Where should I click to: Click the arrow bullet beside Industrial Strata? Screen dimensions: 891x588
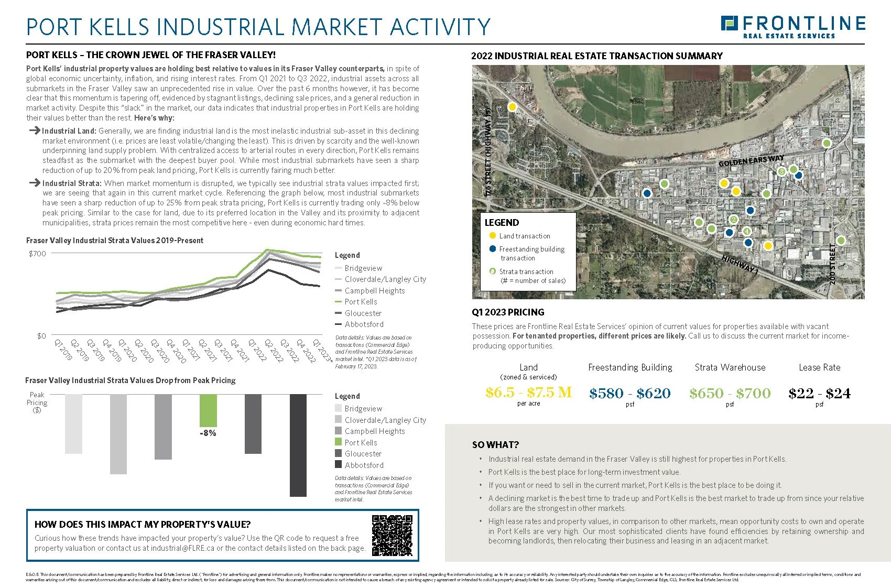pyautogui.click(x=35, y=183)
